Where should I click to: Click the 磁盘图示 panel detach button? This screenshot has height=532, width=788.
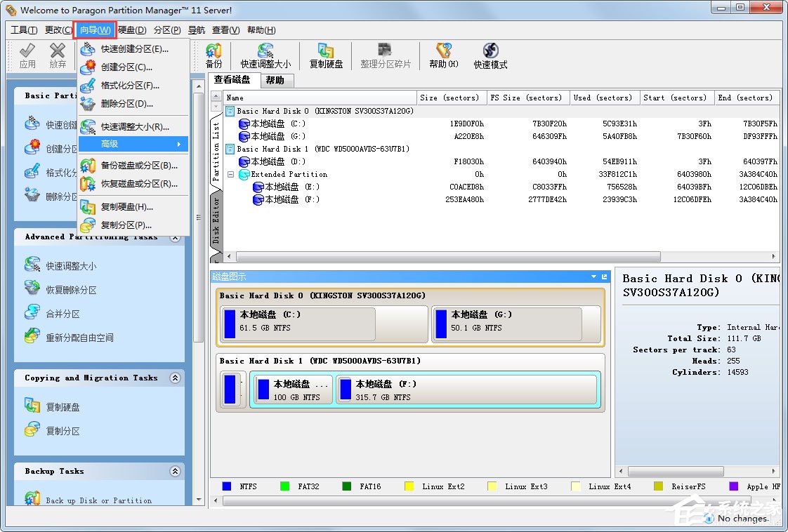[604, 277]
